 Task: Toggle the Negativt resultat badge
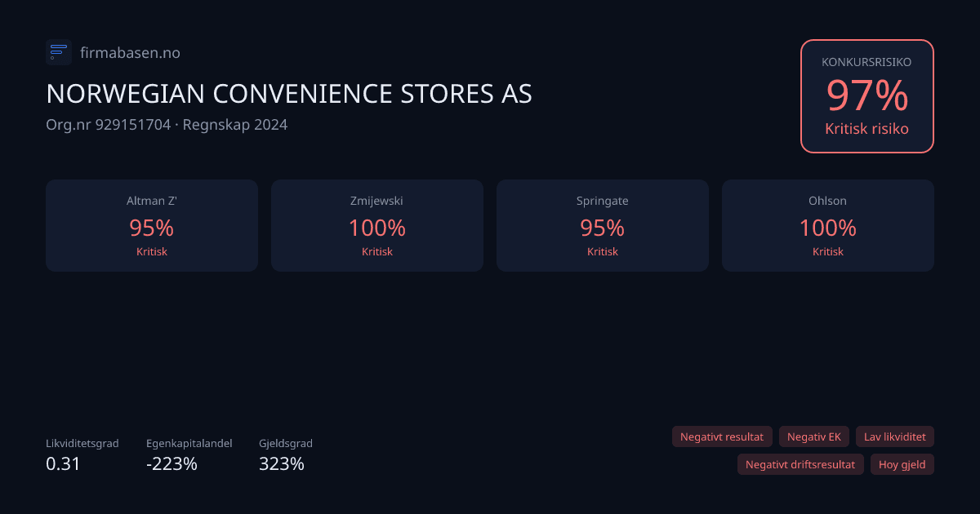722,436
